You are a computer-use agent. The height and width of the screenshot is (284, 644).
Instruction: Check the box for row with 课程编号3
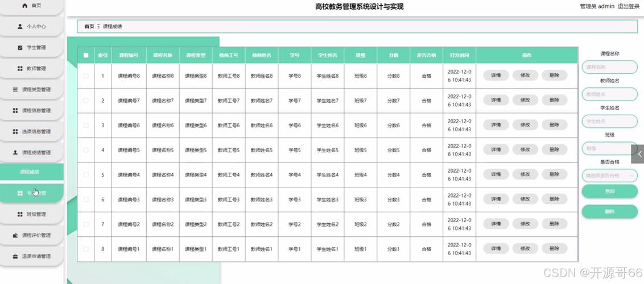[x=86, y=199]
